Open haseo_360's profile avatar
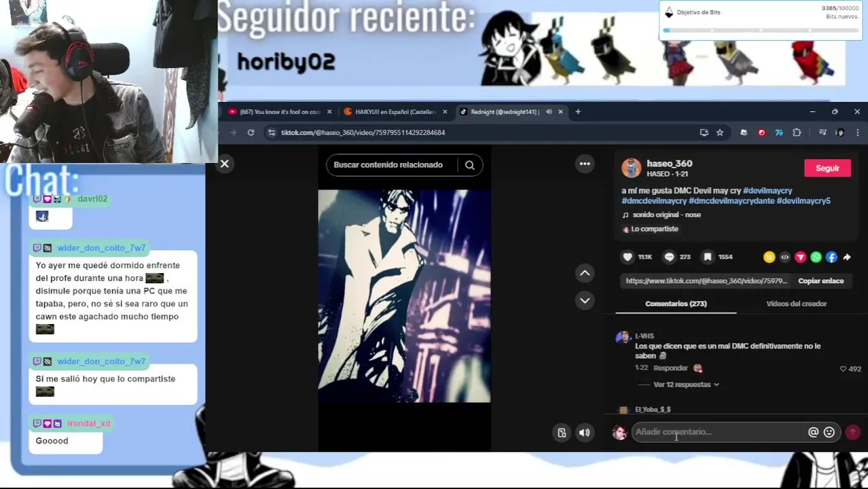Screen dimensions: 868x489 click(x=631, y=168)
